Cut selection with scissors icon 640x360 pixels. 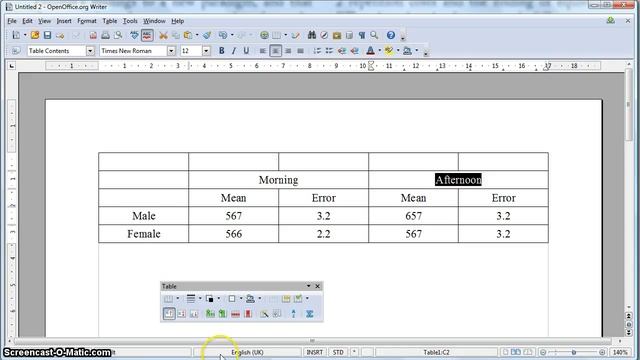[x=163, y=36]
